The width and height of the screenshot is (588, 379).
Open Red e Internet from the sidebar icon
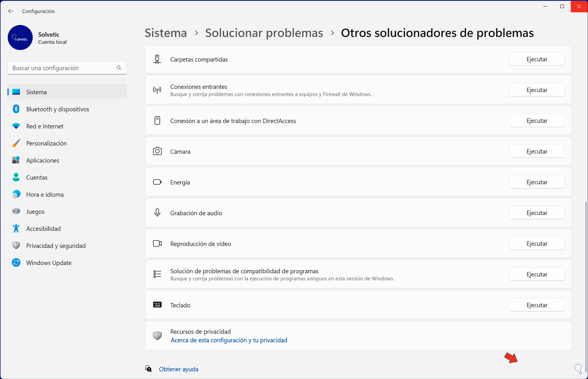[x=16, y=126]
